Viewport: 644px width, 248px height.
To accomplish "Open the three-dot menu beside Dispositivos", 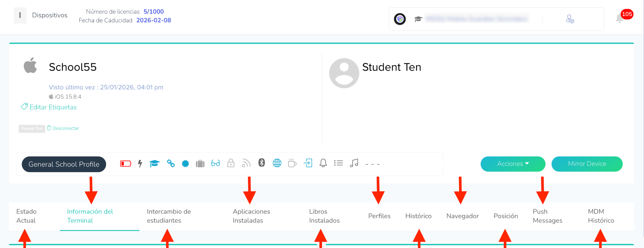I will 20,15.
